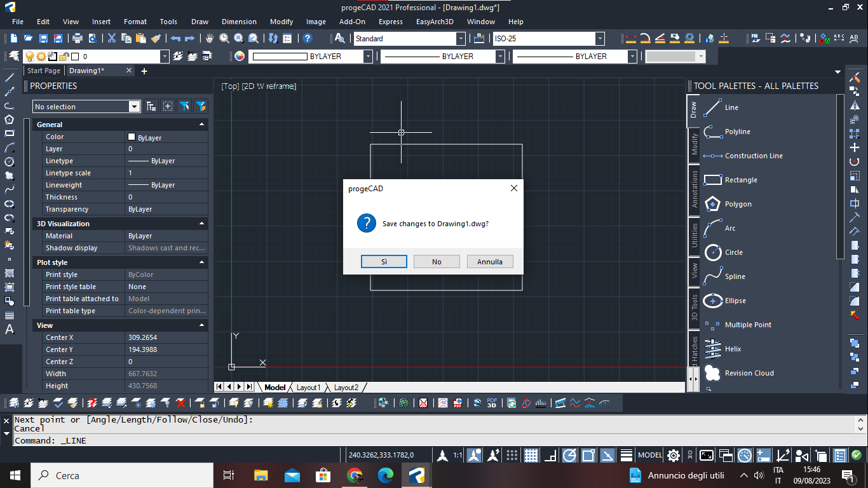Click the Help question mark icon

click(308, 39)
